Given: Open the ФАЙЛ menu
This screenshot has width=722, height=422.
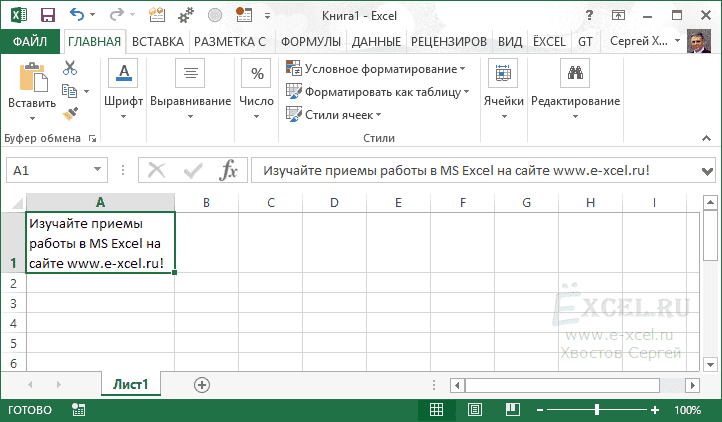Looking at the screenshot, I should click(x=30, y=41).
